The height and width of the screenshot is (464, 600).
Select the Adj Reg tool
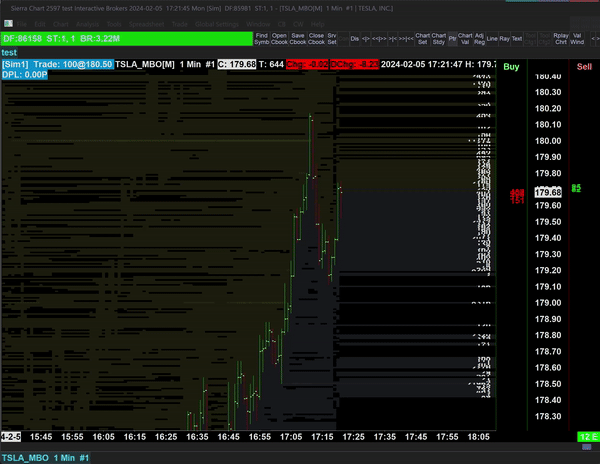tap(479, 39)
